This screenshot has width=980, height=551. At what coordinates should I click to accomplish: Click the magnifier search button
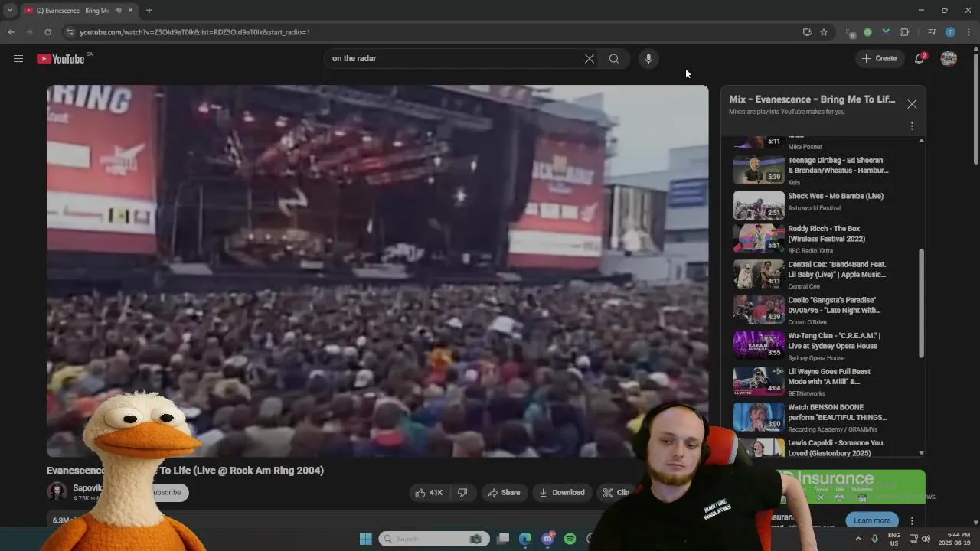point(614,58)
